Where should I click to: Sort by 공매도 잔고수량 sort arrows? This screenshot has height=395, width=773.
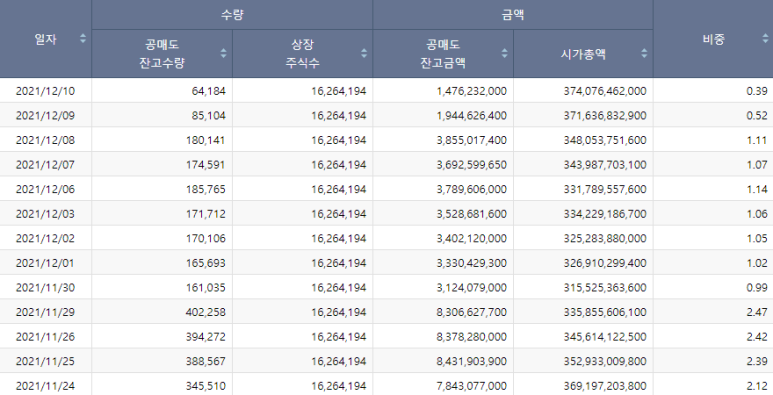[223, 53]
